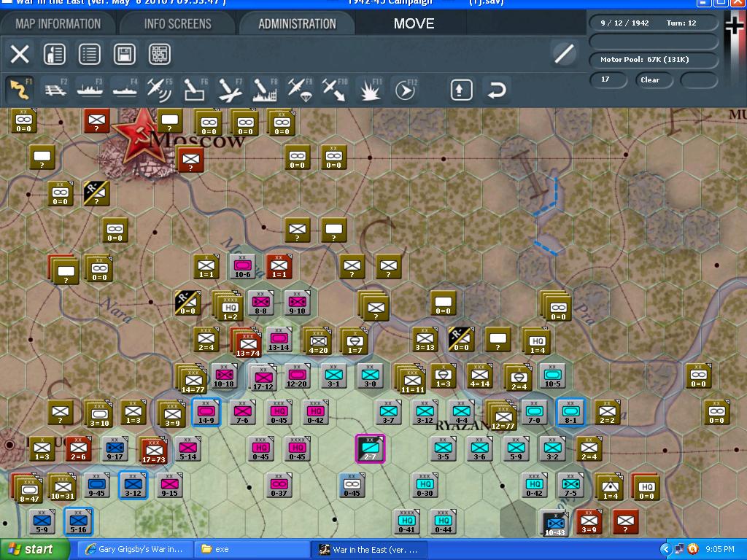Viewport: 747px width, 560px height.
Task: Select the pink 17-12 infantry counter
Action: 263,378
